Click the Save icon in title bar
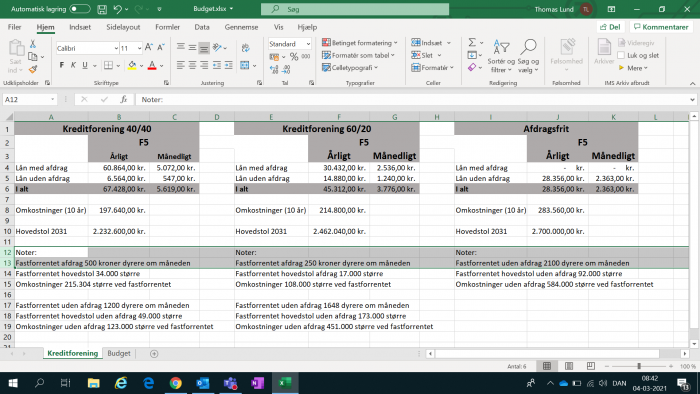 tap(102, 9)
